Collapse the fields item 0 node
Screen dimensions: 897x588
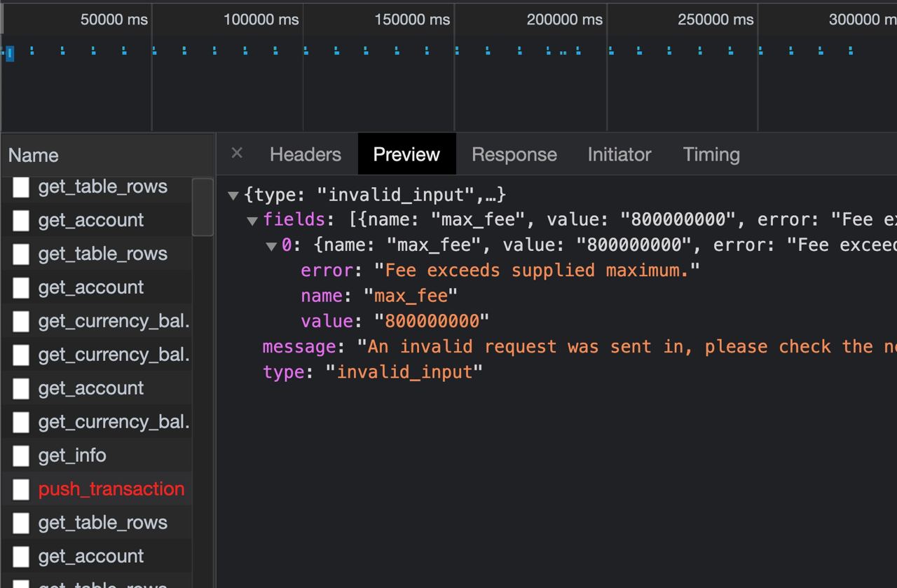[271, 246]
